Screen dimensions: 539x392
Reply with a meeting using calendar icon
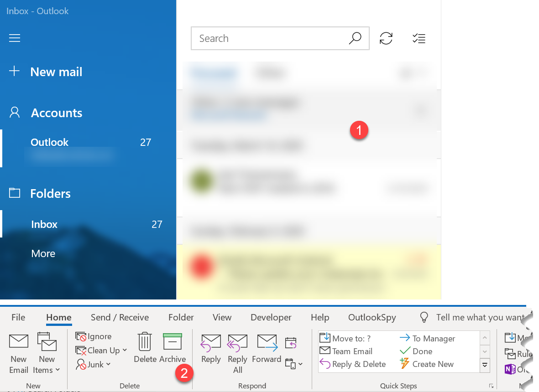click(x=291, y=343)
